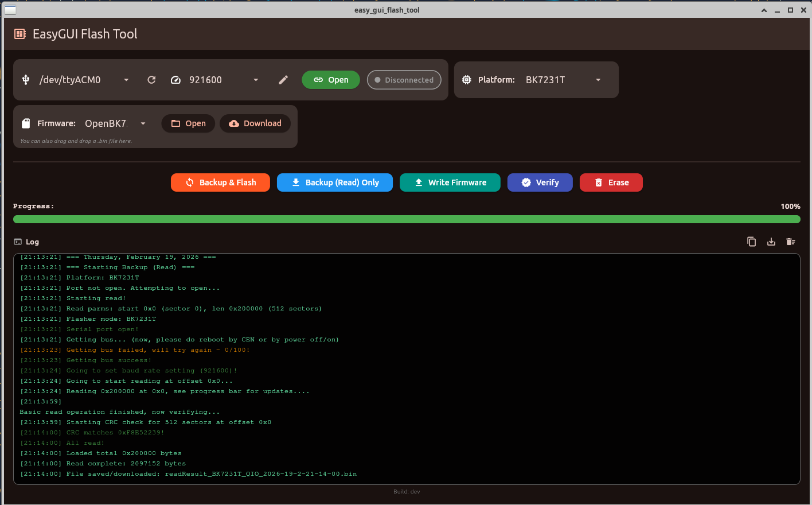The image size is (812, 505).
Task: Click the green Open port button
Action: (331, 80)
